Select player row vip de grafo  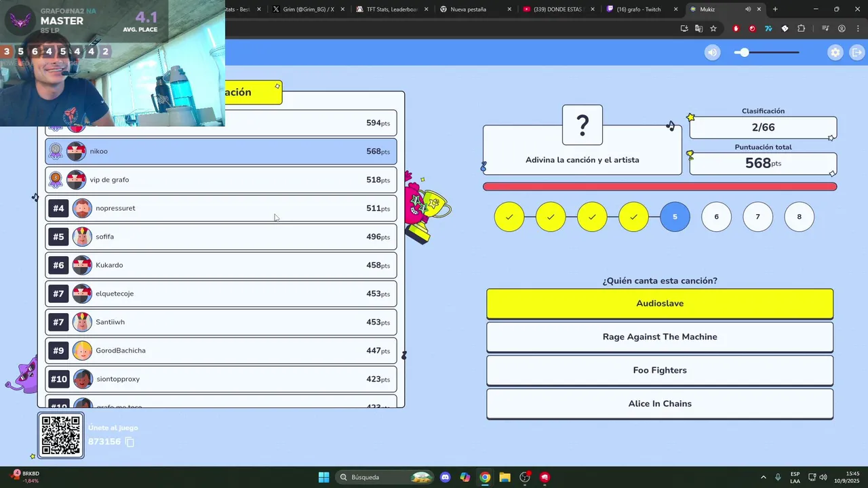point(221,180)
